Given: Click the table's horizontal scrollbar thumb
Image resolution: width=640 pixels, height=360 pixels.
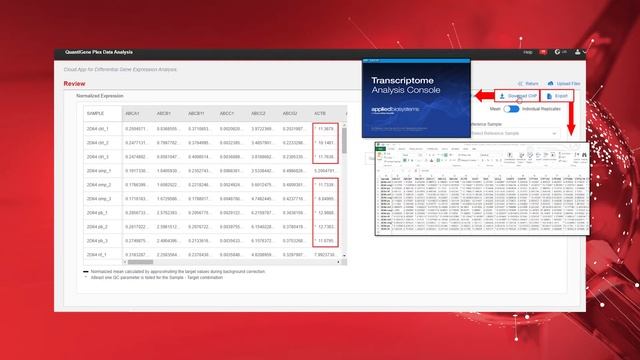Looking at the screenshot, I should (140, 262).
